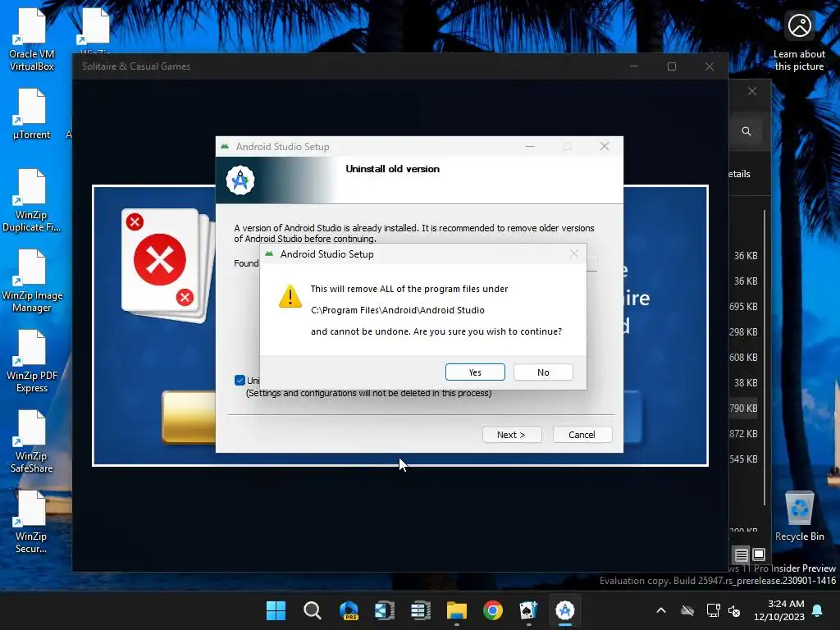
Task: Close the confirmation dialog with X
Action: pos(573,254)
